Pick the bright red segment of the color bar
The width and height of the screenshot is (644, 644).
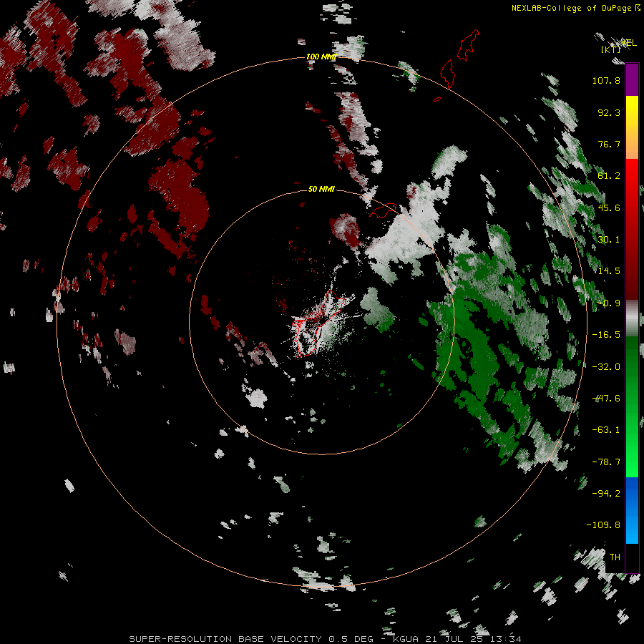point(632,177)
